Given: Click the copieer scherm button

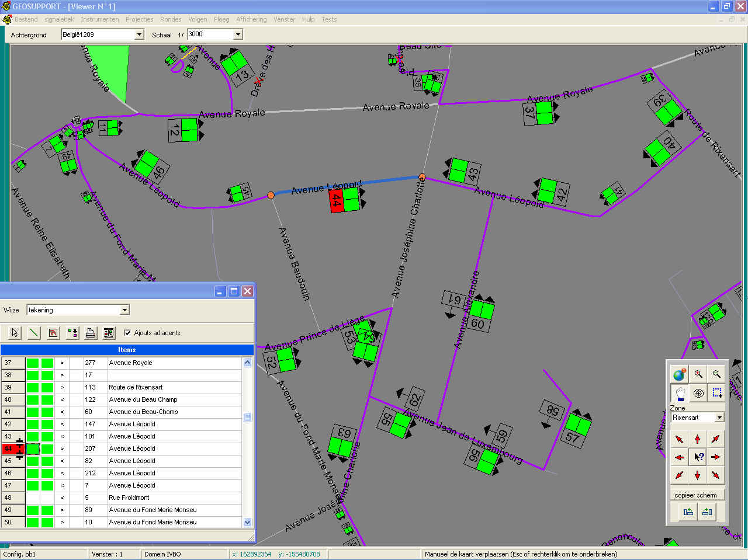Looking at the screenshot, I should point(695,495).
